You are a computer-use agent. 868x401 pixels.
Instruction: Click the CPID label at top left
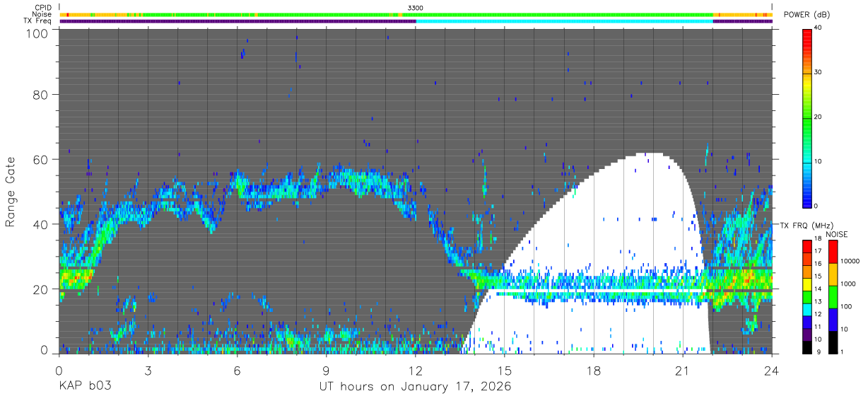tap(42, 7)
